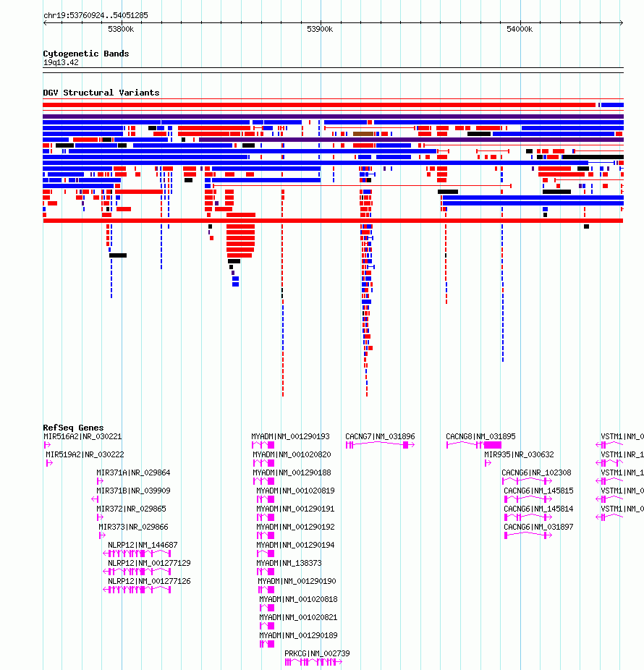Image resolution: width=644 pixels, height=670 pixels.
Task: Click the 54000k ruler tick label
Action: 520,29
